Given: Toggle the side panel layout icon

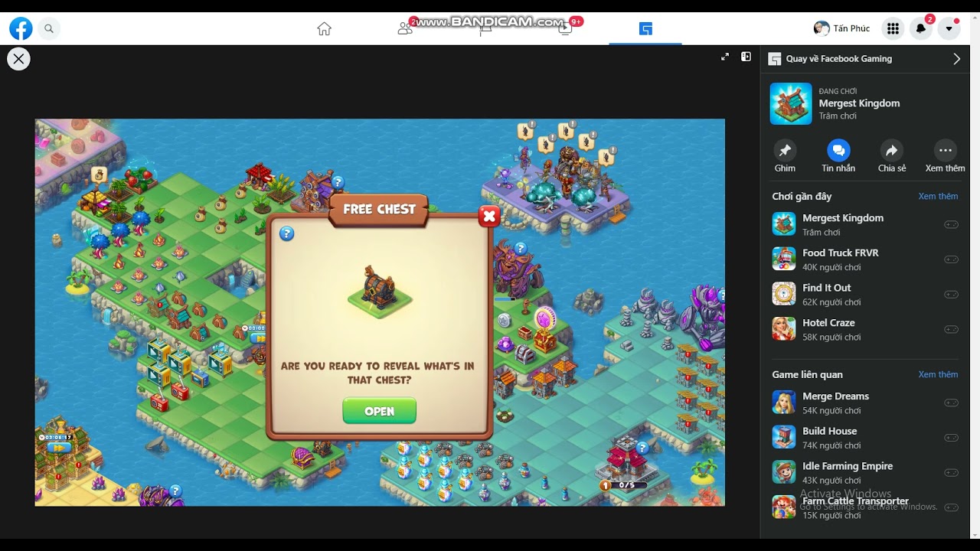Looking at the screenshot, I should (x=746, y=57).
